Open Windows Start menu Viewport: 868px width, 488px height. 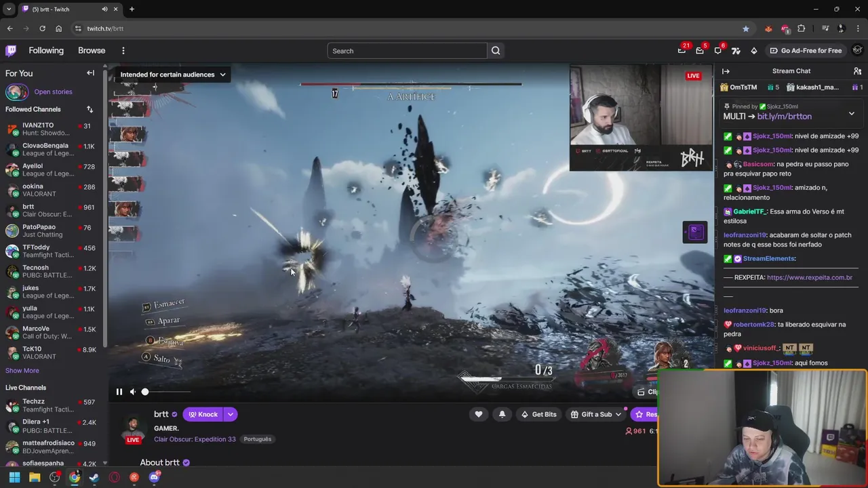pos(14,477)
